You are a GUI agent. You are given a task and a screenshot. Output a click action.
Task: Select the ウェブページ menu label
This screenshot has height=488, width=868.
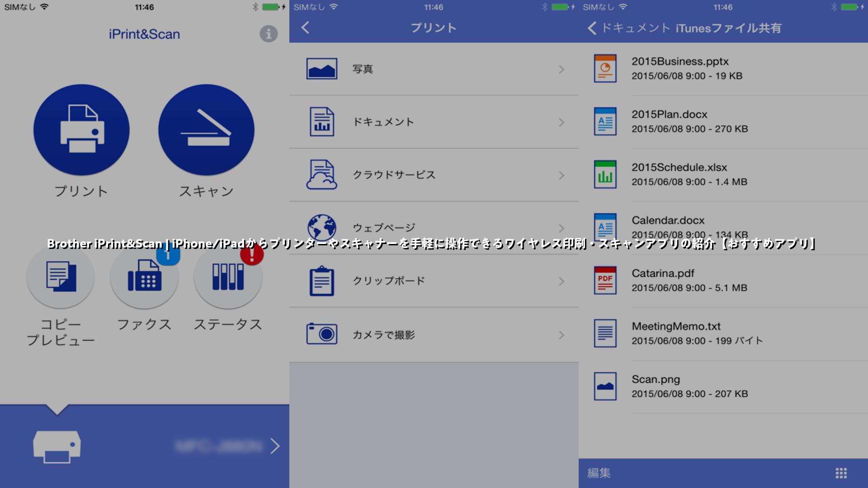coord(384,228)
